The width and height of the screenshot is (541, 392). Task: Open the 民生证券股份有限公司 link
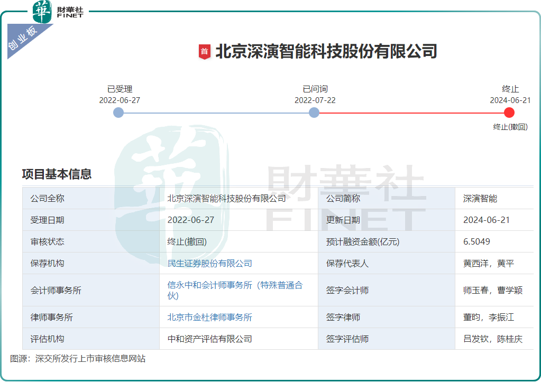point(210,264)
